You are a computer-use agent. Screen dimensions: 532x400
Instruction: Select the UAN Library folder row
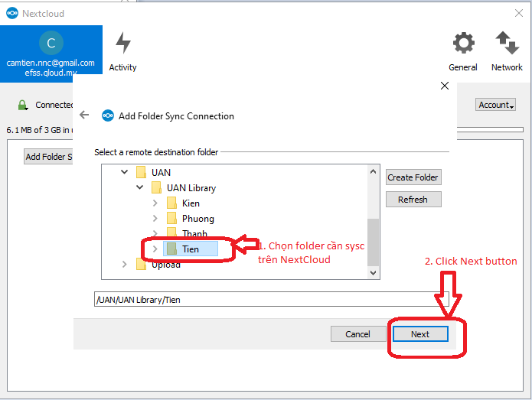(184, 187)
